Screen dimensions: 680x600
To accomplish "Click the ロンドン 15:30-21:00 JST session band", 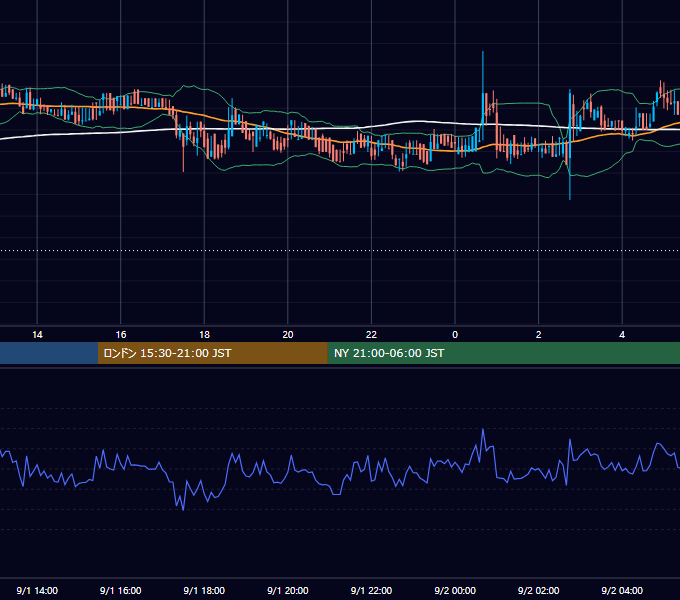I will point(212,353).
